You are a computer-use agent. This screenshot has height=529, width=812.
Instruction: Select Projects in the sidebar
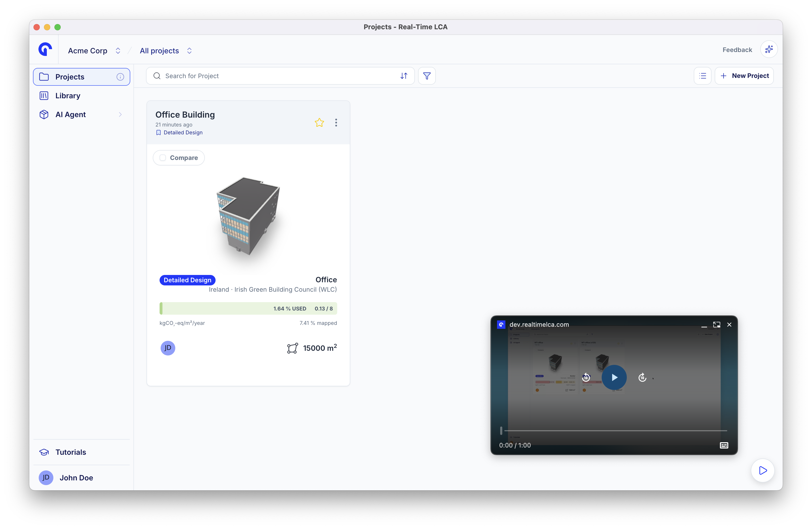[82, 77]
